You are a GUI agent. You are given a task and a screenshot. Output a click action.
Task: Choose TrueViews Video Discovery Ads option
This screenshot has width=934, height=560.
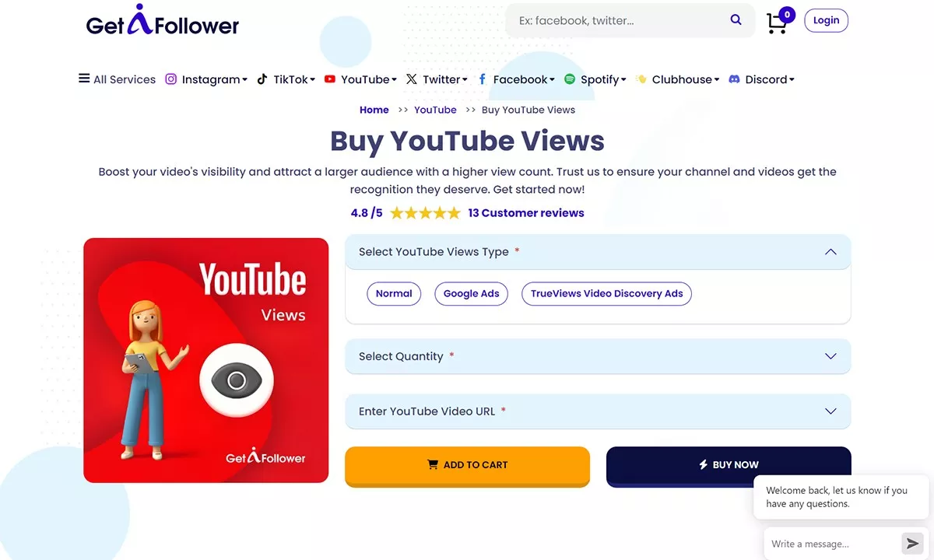[x=606, y=293]
